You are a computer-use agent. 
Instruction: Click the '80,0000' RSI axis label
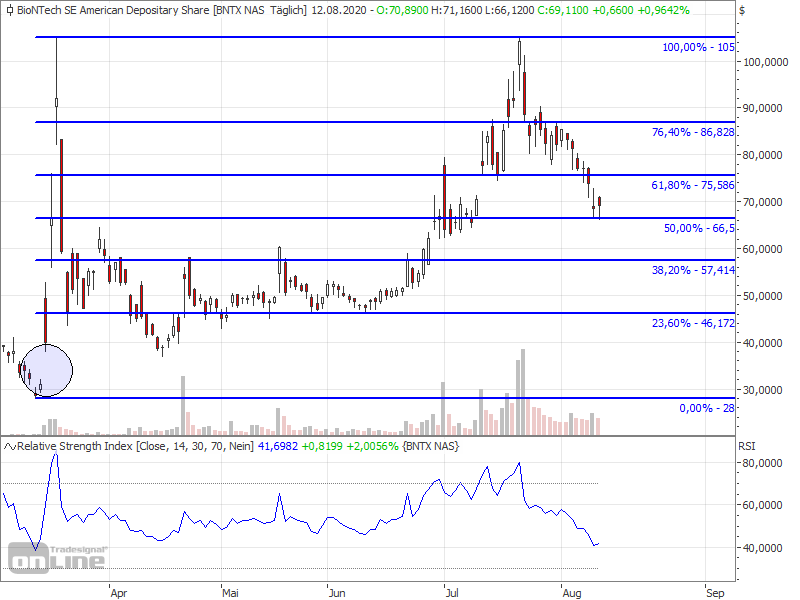coord(763,463)
